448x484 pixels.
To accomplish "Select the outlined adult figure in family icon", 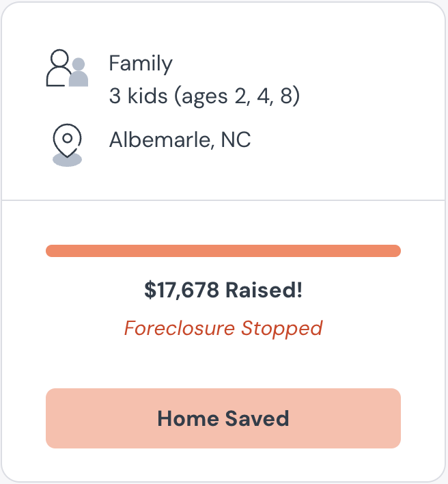I will tap(59, 68).
